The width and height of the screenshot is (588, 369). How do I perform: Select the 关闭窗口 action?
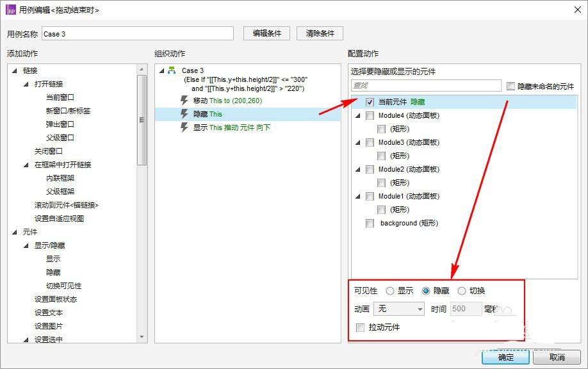click(x=49, y=151)
